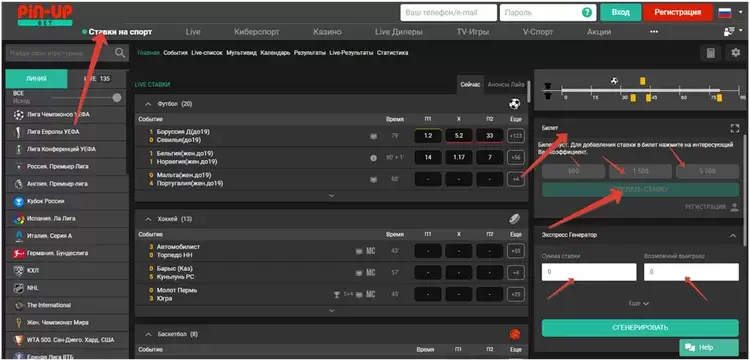750x361 pixels.
Task: Open Казино in the top menu
Action: point(328,32)
